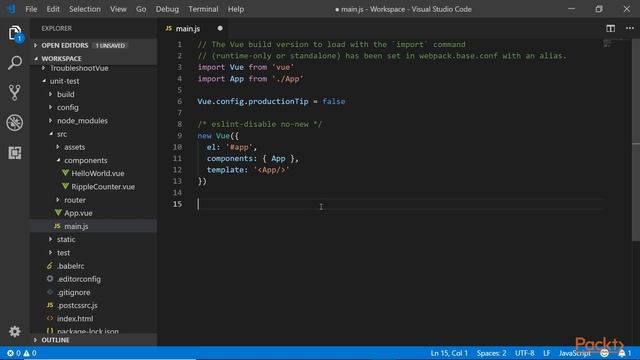Open the editor More Actions ellipsis
640x360 pixels.
click(629, 28)
